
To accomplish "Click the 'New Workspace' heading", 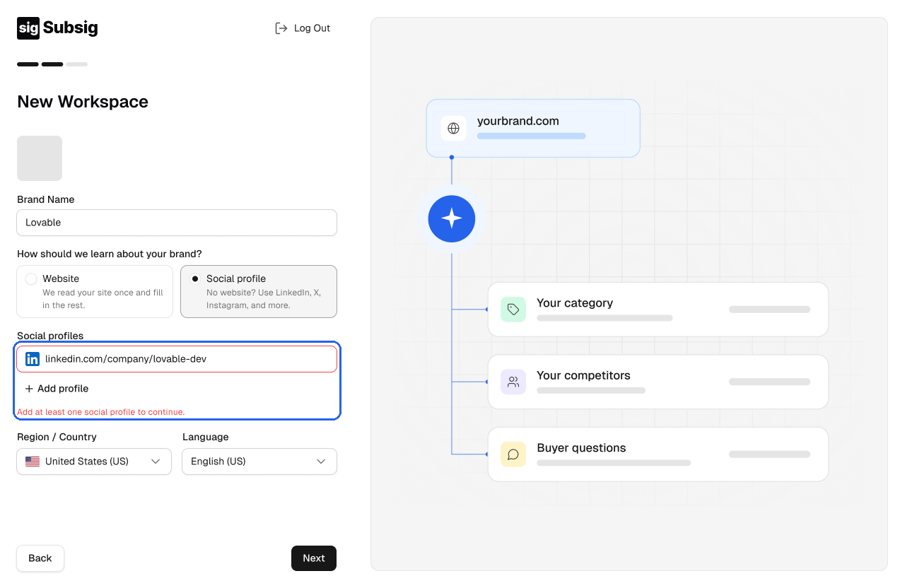I will click(x=83, y=102).
